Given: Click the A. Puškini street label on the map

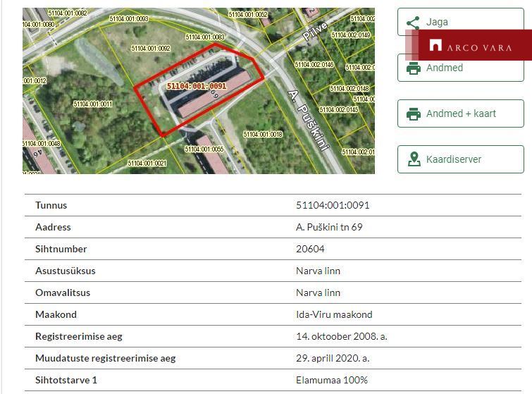Looking at the screenshot, I should 309,121.
